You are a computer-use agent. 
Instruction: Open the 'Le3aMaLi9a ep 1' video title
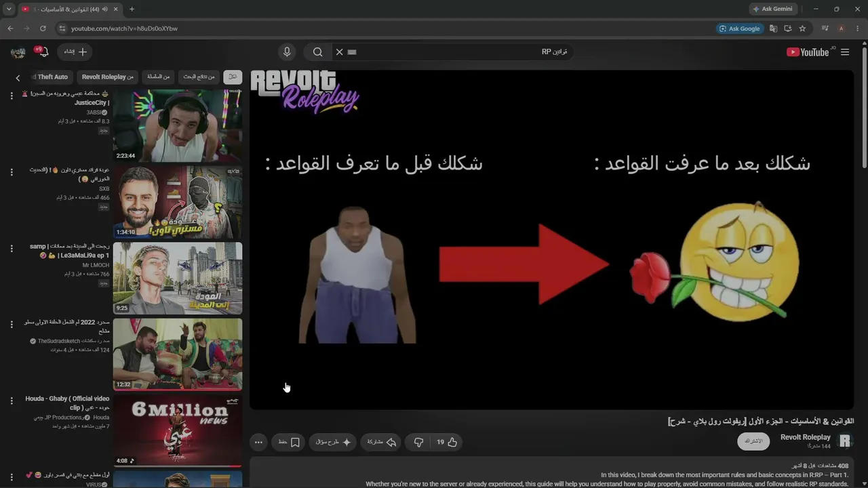[x=69, y=251]
